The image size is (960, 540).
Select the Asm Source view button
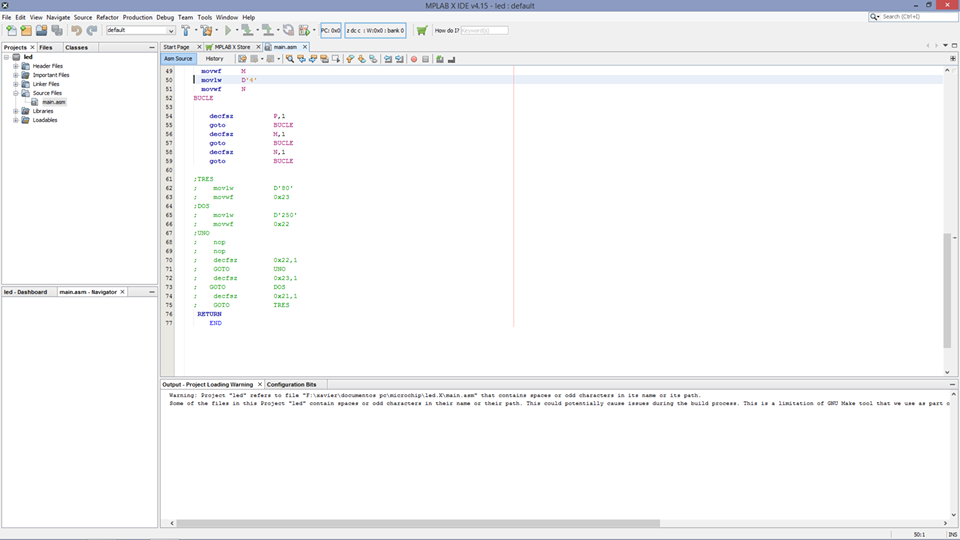[x=178, y=59]
